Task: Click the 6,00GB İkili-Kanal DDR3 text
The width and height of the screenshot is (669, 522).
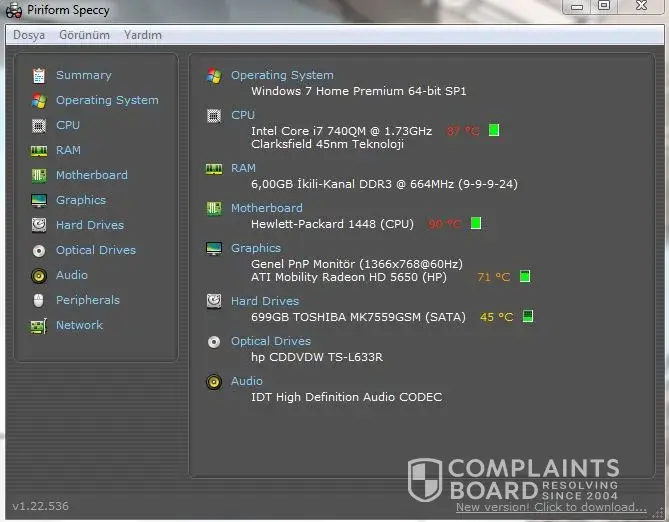Action: pos(384,184)
